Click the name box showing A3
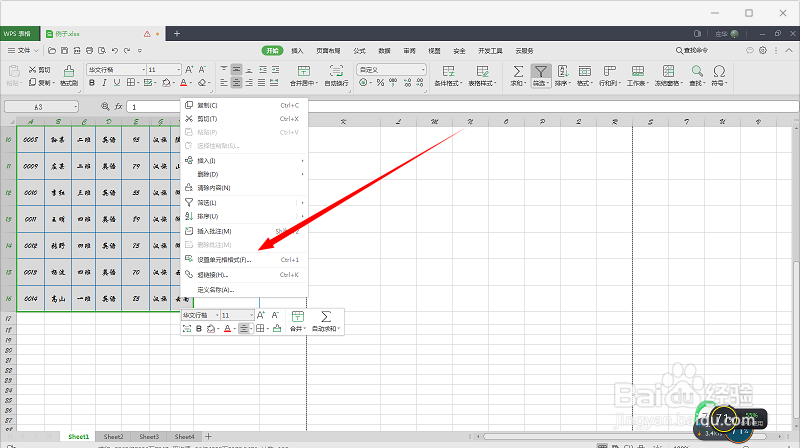 pos(41,107)
